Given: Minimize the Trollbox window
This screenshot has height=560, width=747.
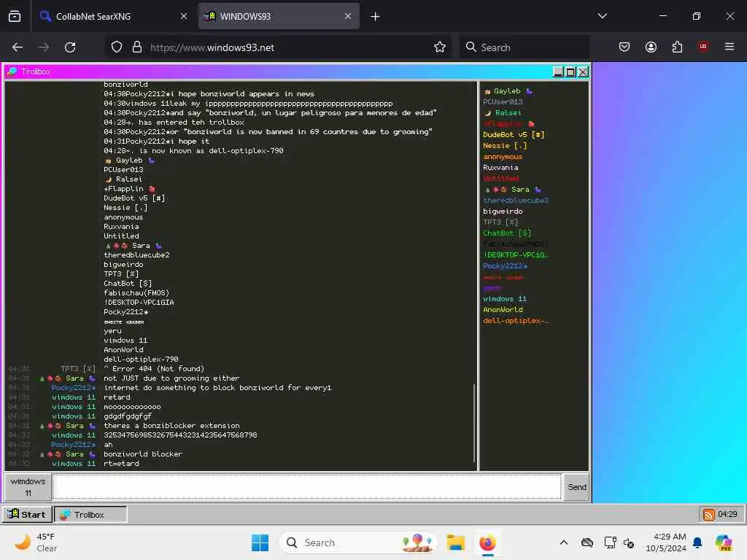Looking at the screenshot, I should pos(558,72).
